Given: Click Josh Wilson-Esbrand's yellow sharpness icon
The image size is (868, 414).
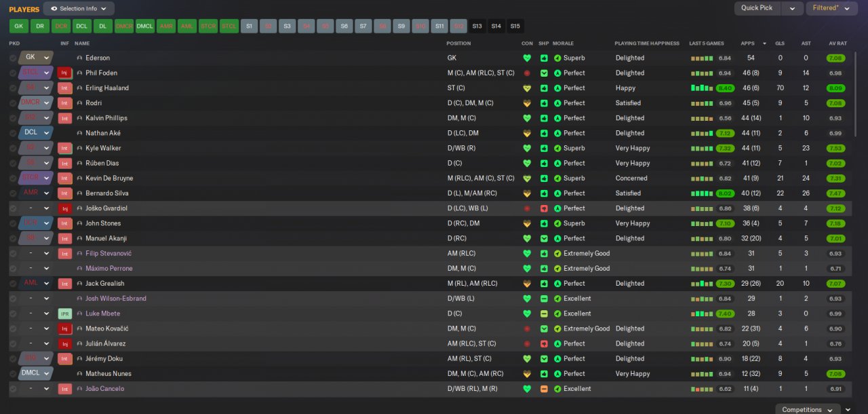Looking at the screenshot, I should [x=544, y=299].
